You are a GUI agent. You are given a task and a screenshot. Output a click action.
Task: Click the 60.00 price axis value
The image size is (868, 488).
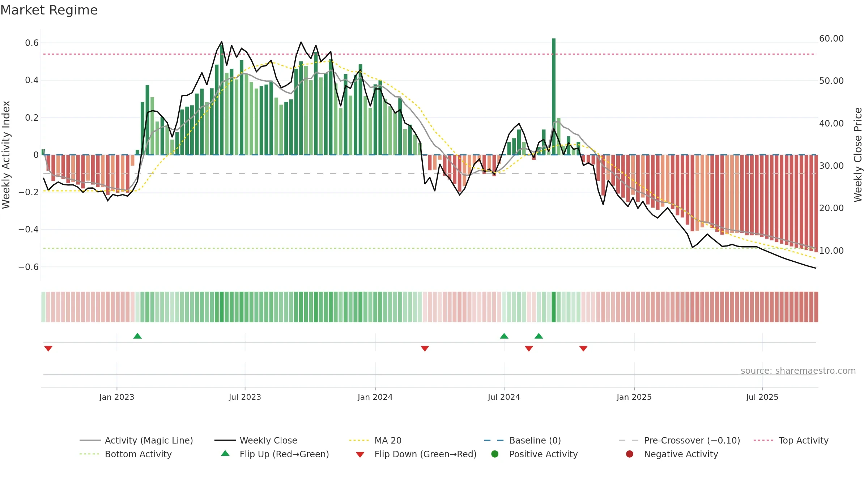point(831,38)
